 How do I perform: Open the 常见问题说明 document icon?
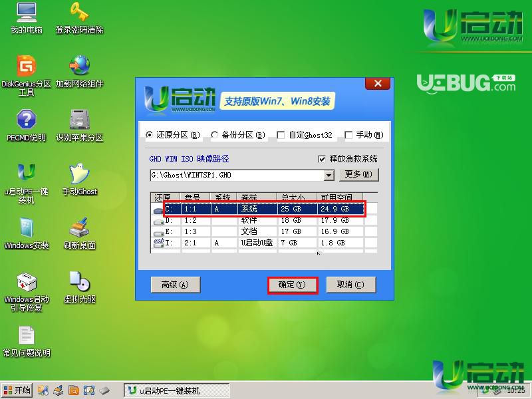click(x=27, y=341)
